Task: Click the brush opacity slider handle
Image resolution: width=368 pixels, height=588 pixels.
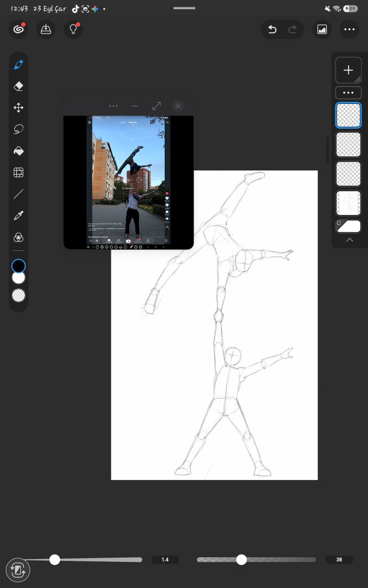Action: (241, 560)
